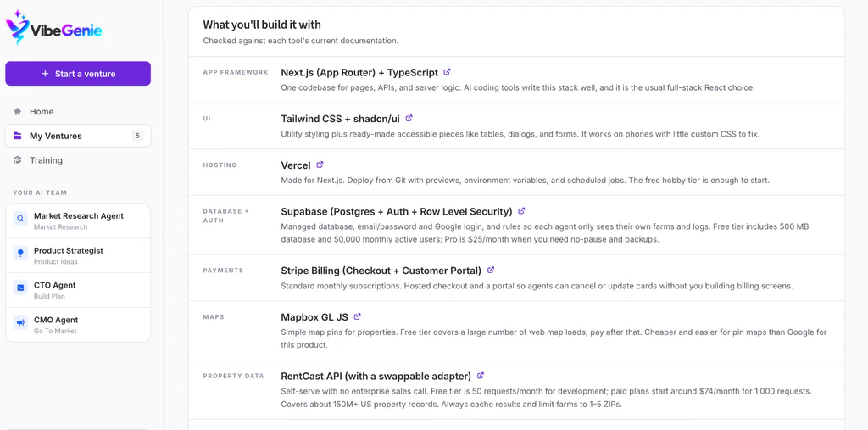Click the CTO Agent terminal icon
This screenshot has height=430, width=868.
(x=20, y=288)
